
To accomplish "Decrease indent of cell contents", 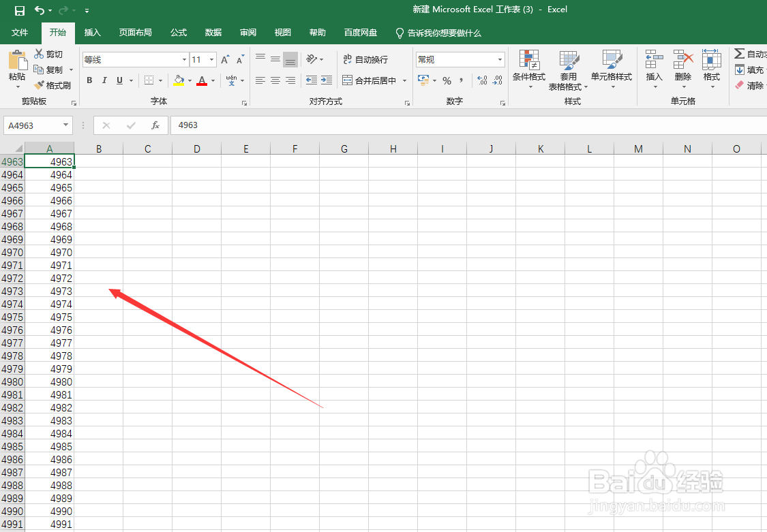I will point(311,80).
